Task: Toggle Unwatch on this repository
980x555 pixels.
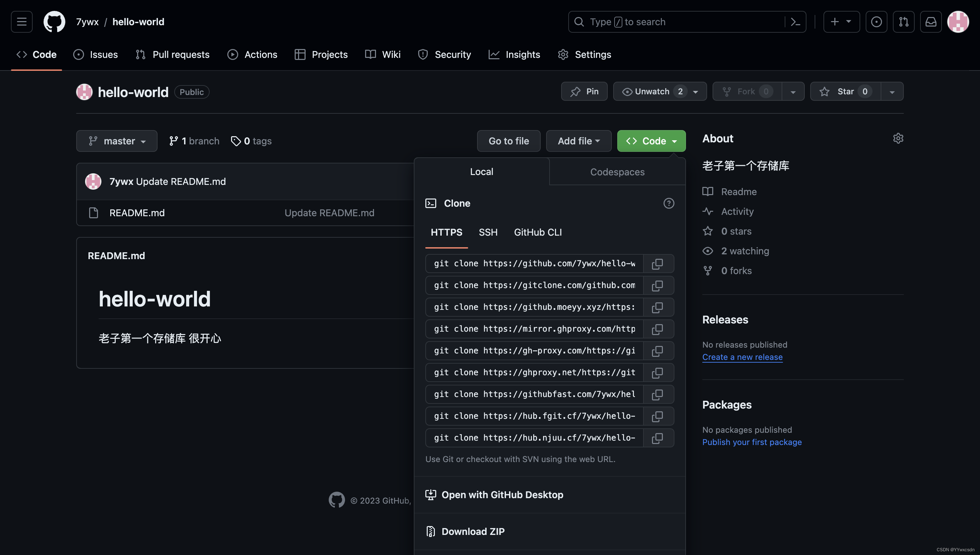Action: tap(660, 92)
